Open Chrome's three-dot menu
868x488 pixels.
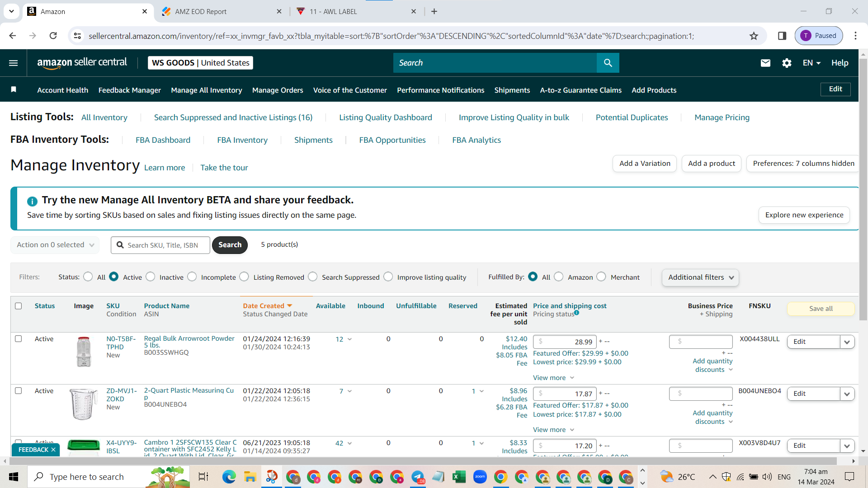pyautogui.click(x=855, y=36)
